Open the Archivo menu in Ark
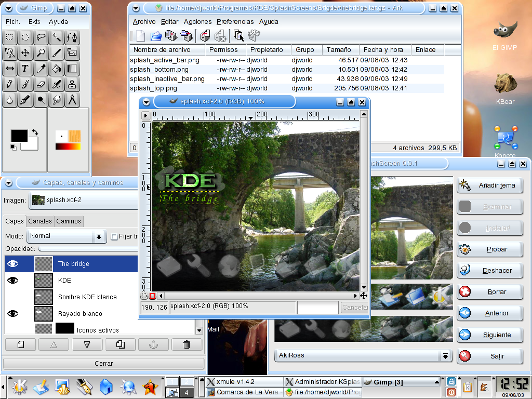Screen dimensions: 532x399 pos(144,22)
